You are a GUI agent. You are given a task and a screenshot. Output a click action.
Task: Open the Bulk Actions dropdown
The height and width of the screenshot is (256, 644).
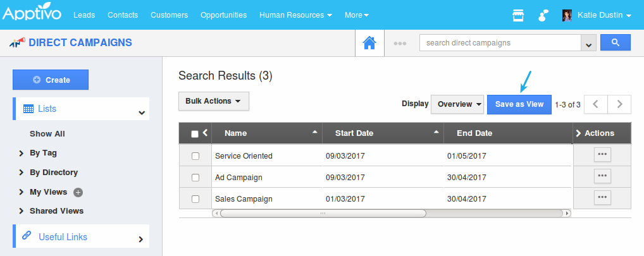[213, 101]
